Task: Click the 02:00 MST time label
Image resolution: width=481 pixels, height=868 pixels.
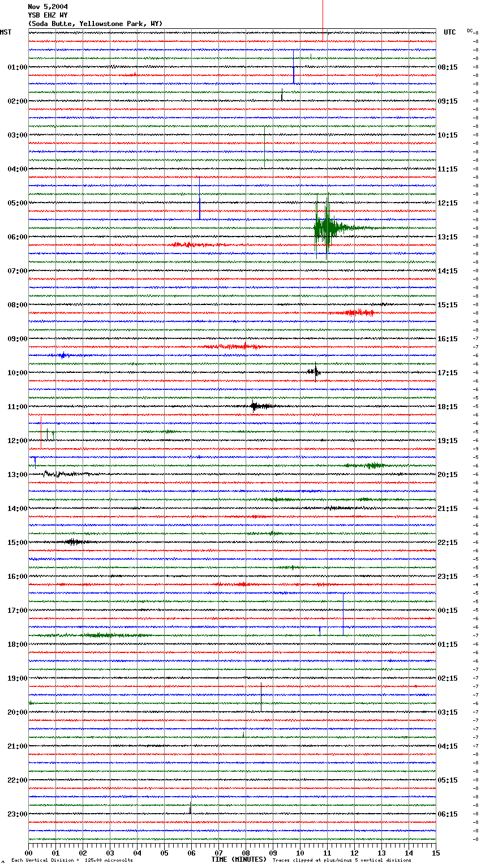Action: click(x=18, y=101)
